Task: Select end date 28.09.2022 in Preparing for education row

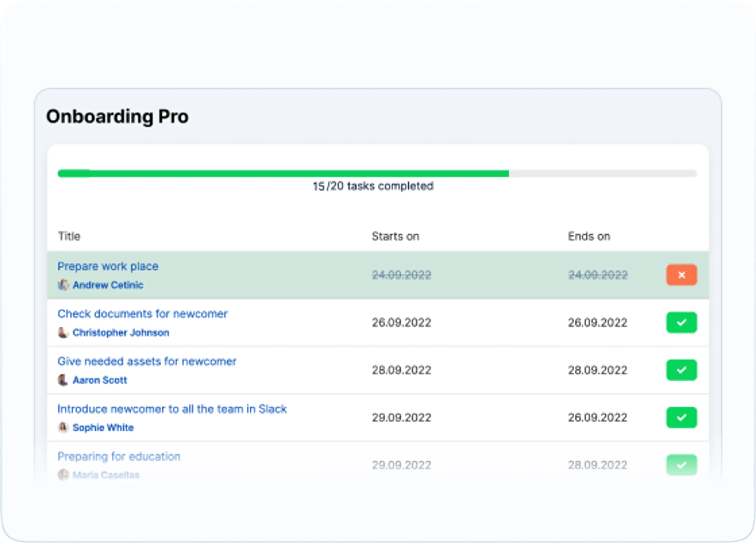Action: tap(598, 465)
